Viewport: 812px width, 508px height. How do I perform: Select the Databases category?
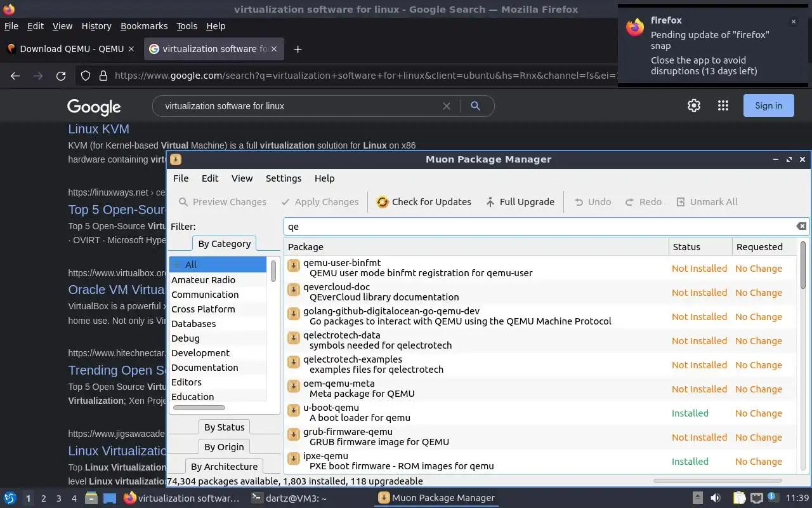pyautogui.click(x=218, y=324)
